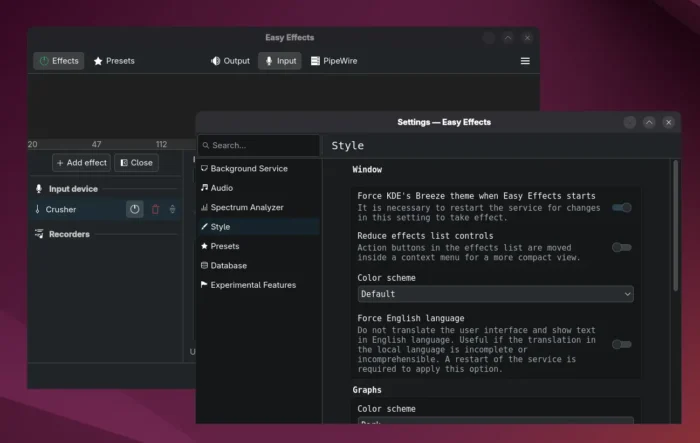Turn on Force English language switch

tap(621, 344)
